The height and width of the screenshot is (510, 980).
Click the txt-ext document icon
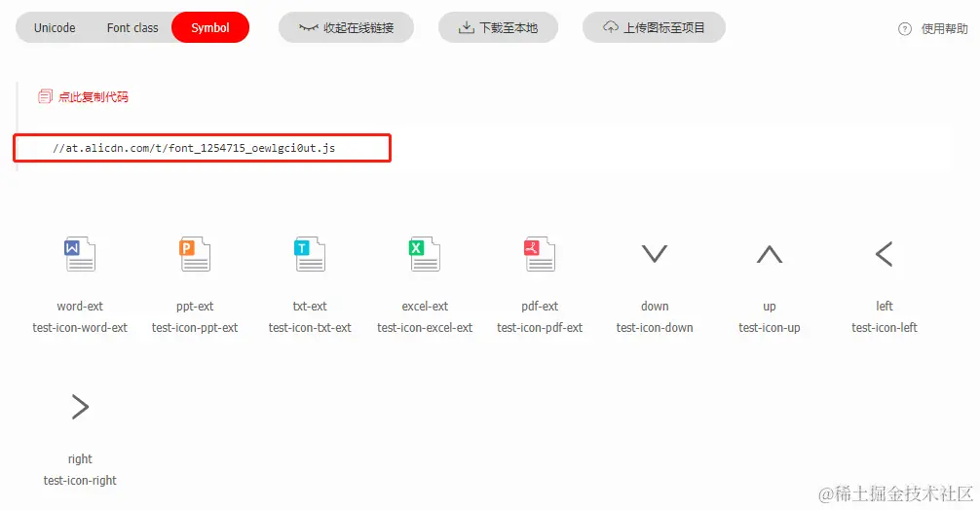click(x=310, y=254)
